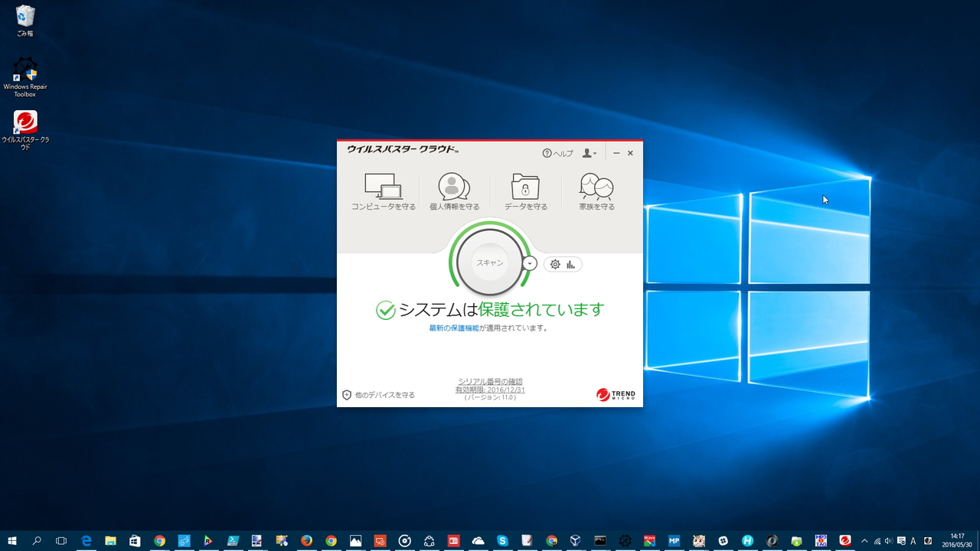Launch ウイルスバスター クラウド from the desktop
This screenshot has width=980, height=551.
click(x=26, y=122)
